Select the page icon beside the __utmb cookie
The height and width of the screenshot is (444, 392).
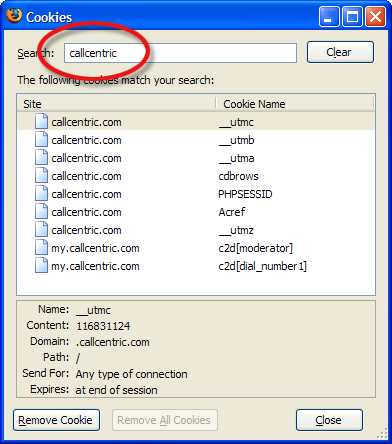(41, 139)
